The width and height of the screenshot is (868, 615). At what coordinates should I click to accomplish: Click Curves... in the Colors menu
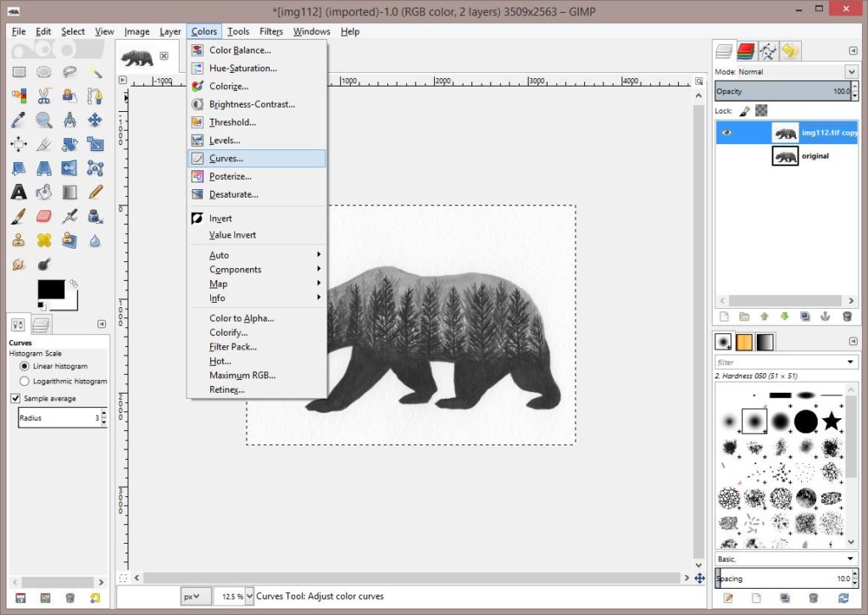point(257,159)
